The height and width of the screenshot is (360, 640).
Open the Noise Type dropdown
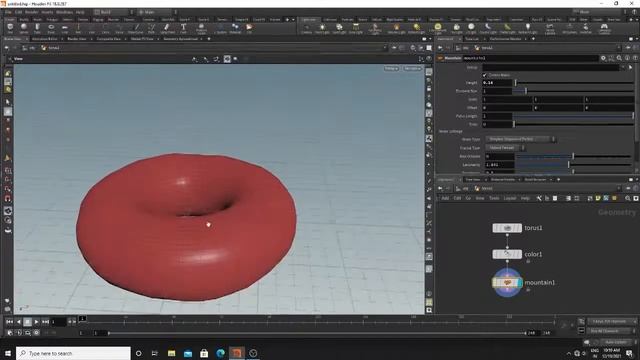tap(521, 139)
